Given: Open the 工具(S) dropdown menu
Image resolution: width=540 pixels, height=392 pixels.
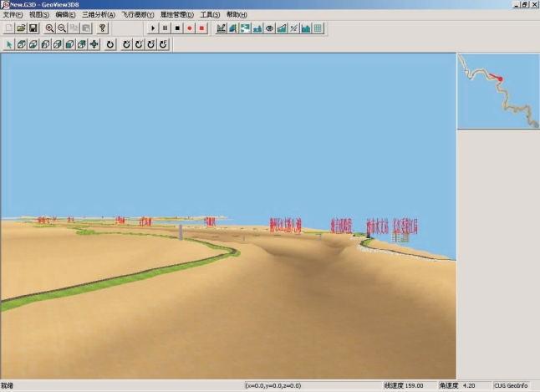Looking at the screenshot, I should click(x=210, y=15).
